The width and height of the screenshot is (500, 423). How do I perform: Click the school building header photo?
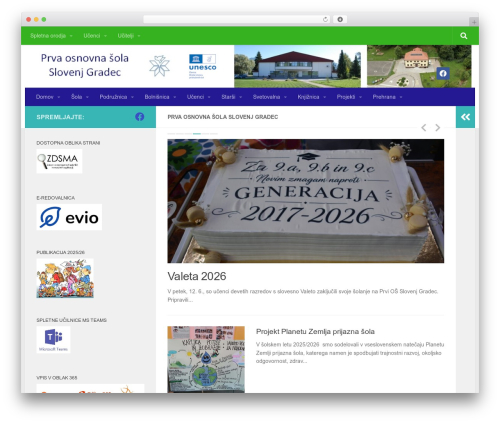tap(297, 66)
